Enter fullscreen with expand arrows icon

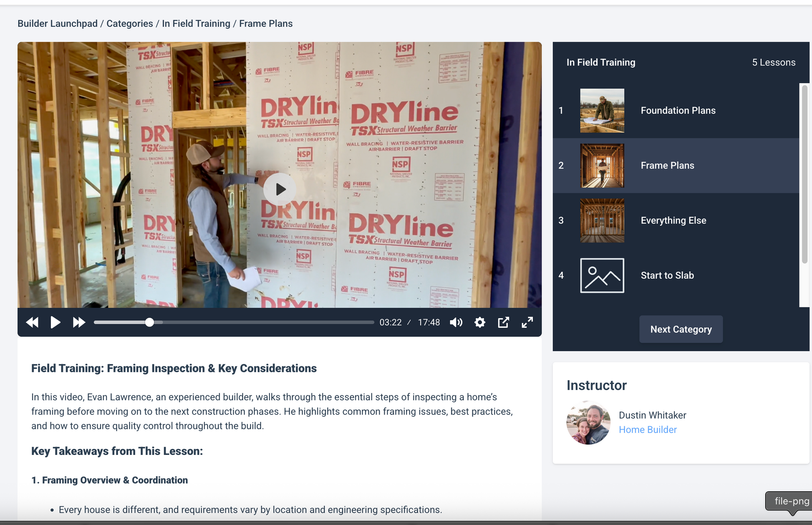[527, 322]
